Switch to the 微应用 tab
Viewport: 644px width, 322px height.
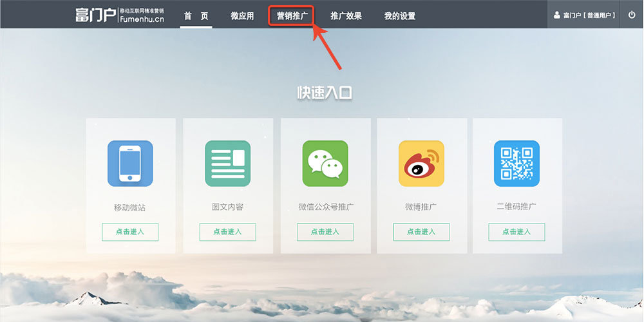242,16
